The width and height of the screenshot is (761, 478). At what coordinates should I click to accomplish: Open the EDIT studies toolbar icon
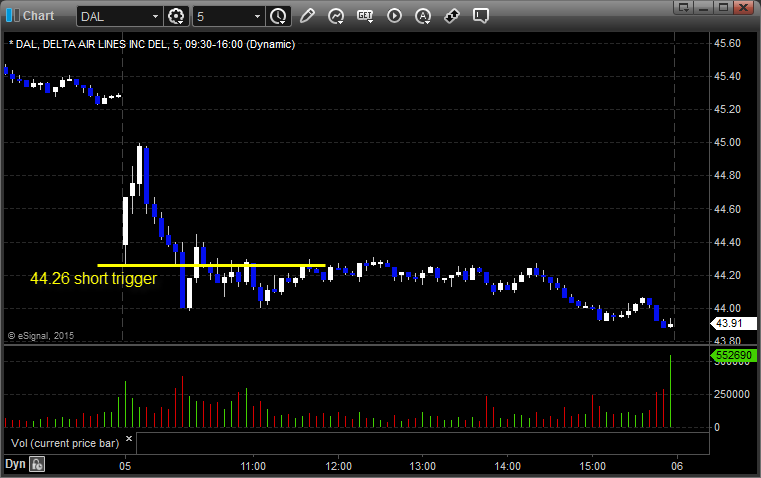[x=365, y=16]
